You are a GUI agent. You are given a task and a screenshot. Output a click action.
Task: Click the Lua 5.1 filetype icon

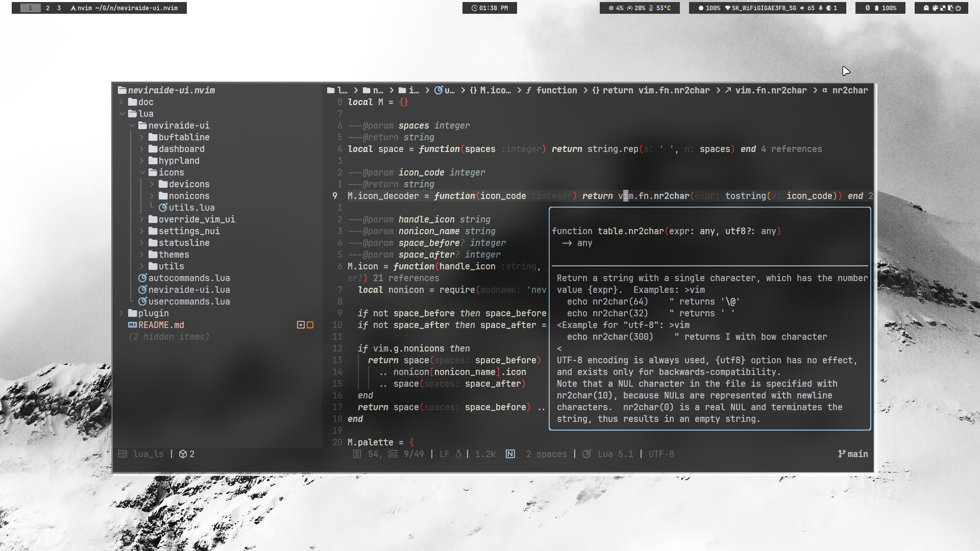click(x=586, y=454)
